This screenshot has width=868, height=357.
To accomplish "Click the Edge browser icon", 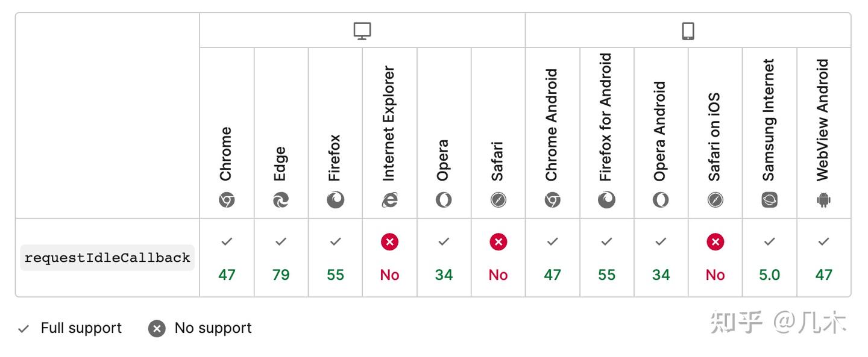I will (281, 200).
